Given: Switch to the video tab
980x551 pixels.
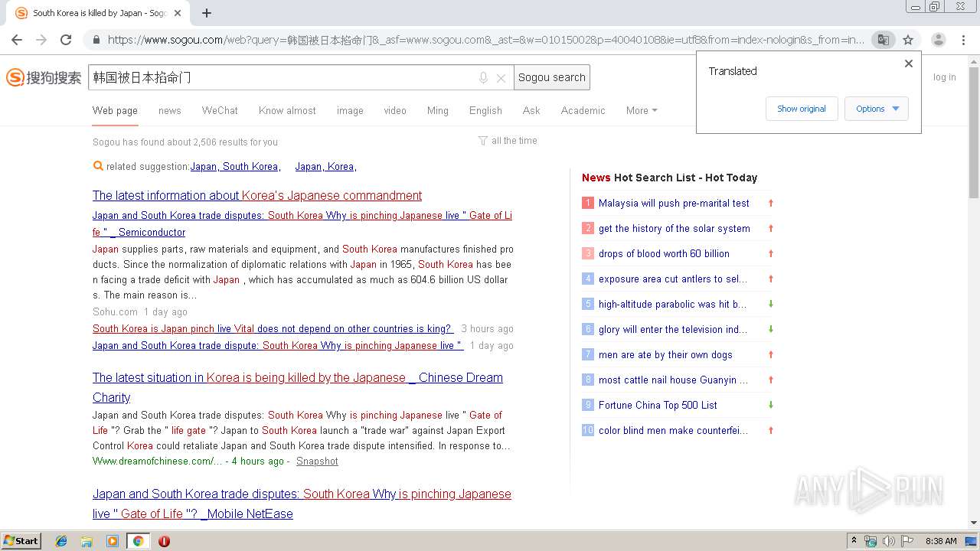Looking at the screenshot, I should pos(395,110).
